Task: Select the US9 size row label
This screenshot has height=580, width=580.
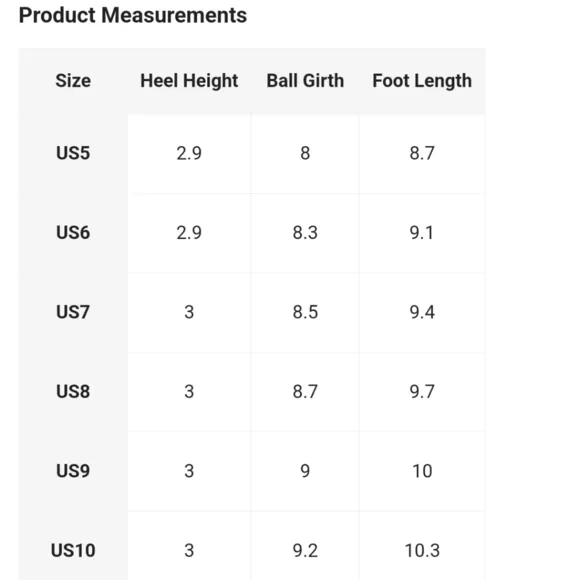Action: pyautogui.click(x=73, y=471)
